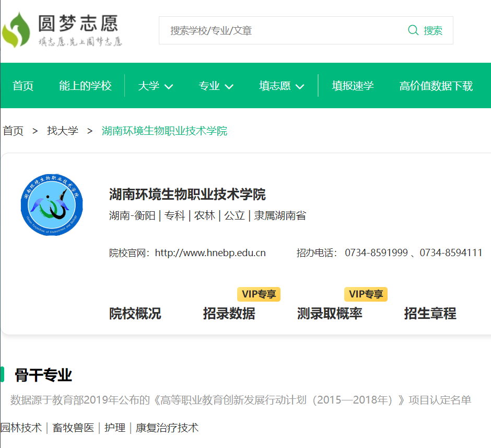Click the VIP专享 badge above 招录数据

click(259, 294)
